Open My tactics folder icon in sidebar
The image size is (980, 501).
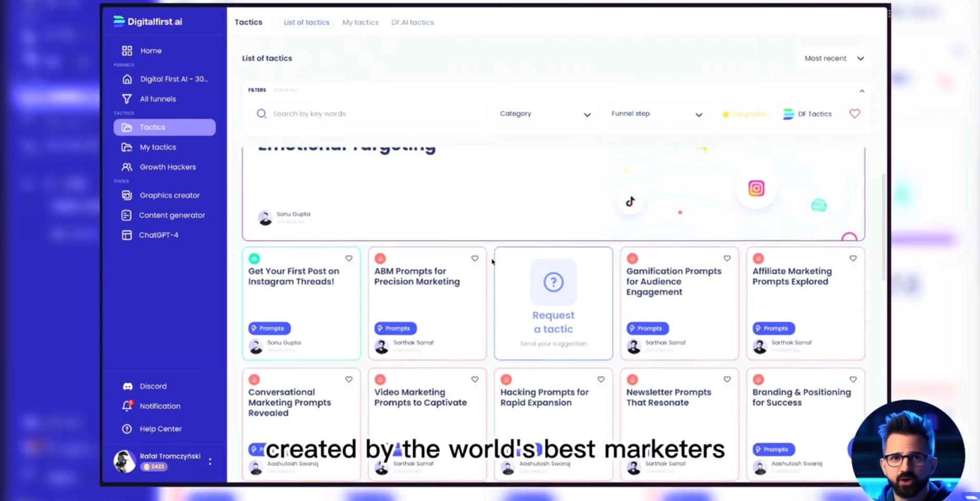click(x=127, y=147)
